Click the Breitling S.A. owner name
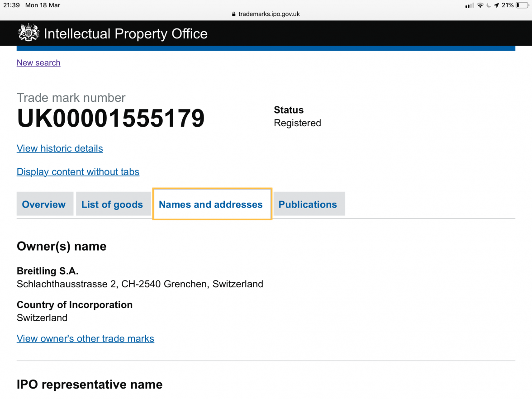Image resolution: width=532 pixels, height=399 pixels. pos(47,271)
